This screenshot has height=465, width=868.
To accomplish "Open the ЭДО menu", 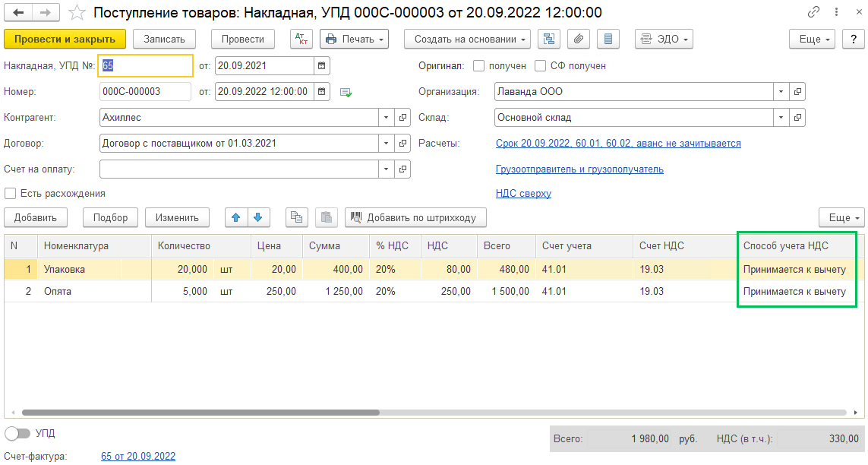I will coord(662,39).
